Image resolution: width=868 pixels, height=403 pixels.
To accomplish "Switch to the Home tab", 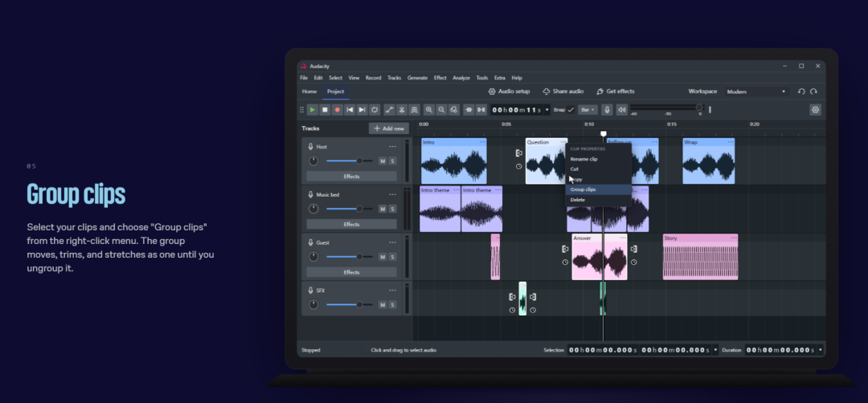I will (x=309, y=92).
